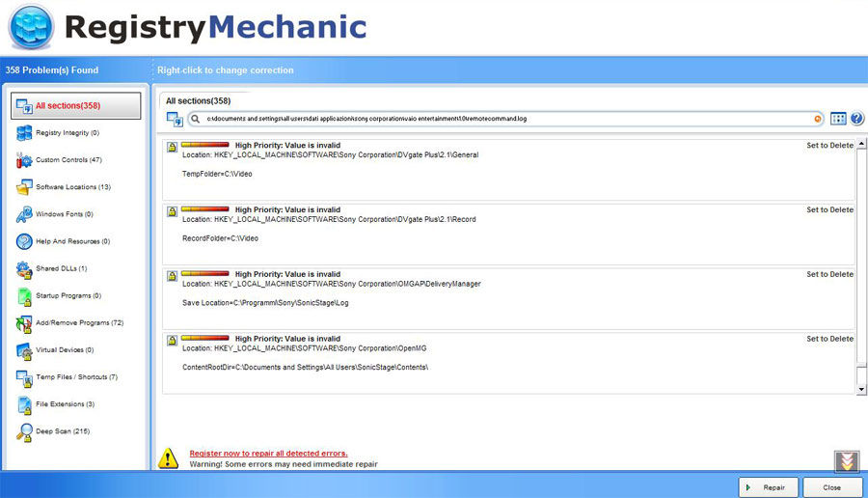Open Registry Integrity (0) section
The width and height of the screenshot is (868, 498).
click(x=68, y=133)
